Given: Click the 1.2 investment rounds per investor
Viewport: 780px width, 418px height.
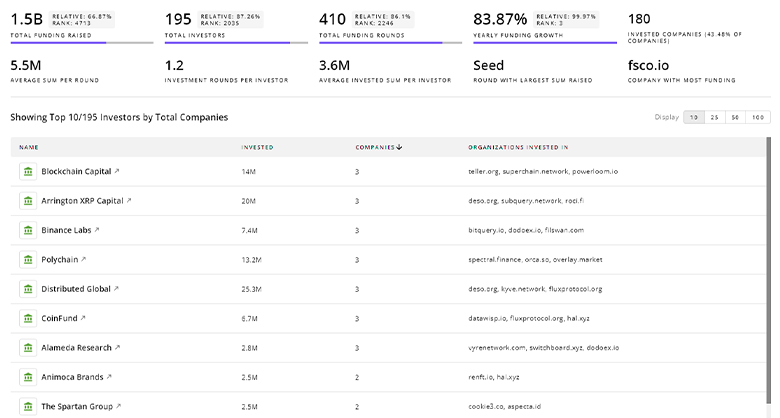Looking at the screenshot, I should (174, 65).
